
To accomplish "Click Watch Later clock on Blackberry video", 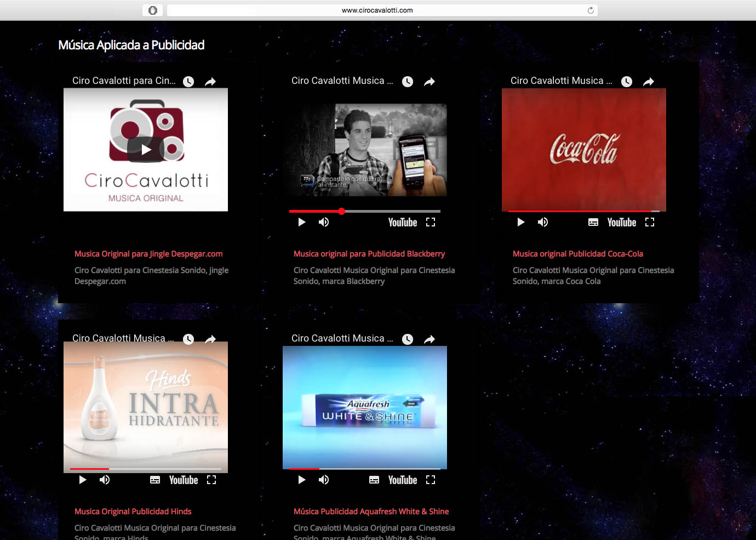I will [x=408, y=82].
